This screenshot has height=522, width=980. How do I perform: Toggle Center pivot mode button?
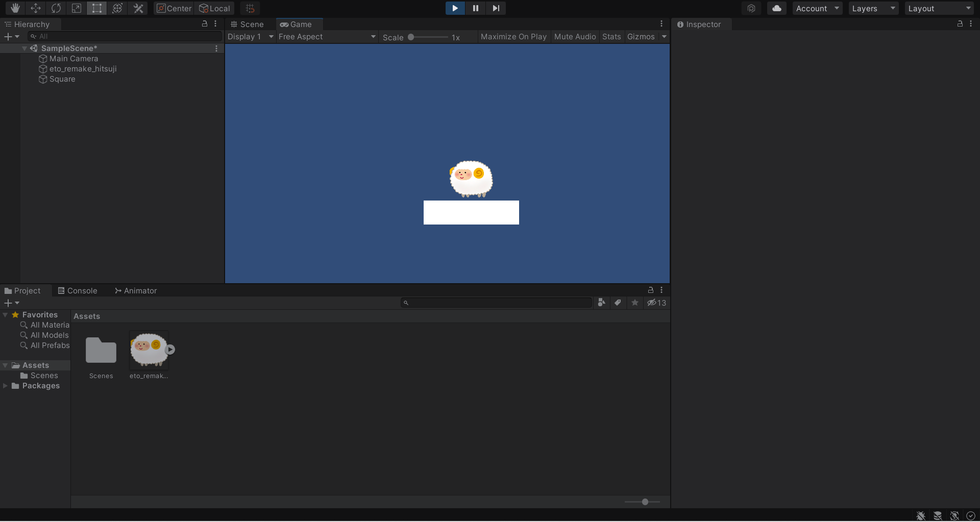coord(174,8)
